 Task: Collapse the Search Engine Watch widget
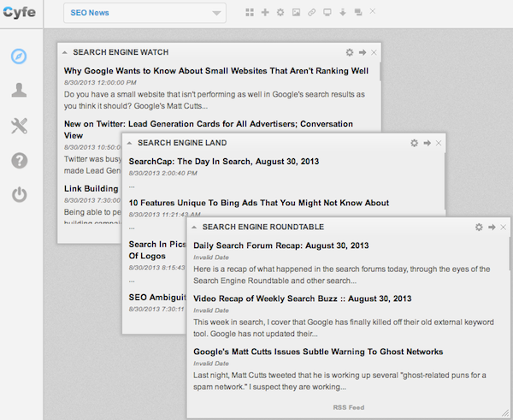66,52
